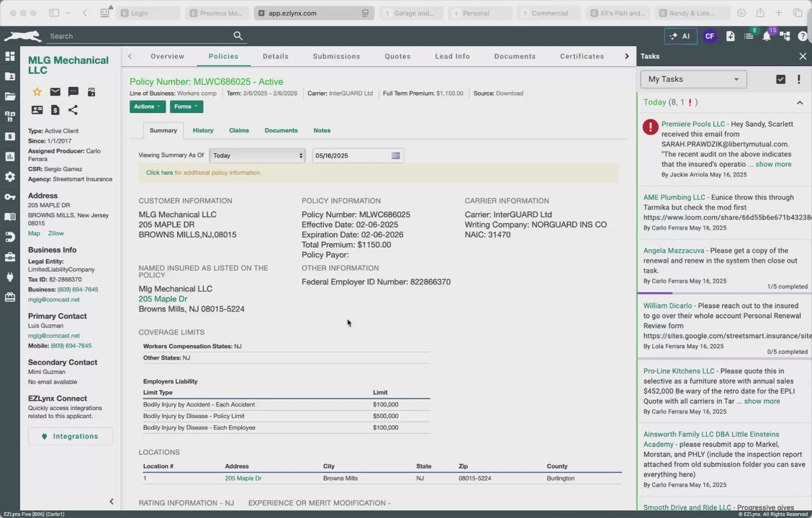Open the 205 Maple Dr link in Locations table
Viewport: 812px width, 518px height.
(243, 478)
